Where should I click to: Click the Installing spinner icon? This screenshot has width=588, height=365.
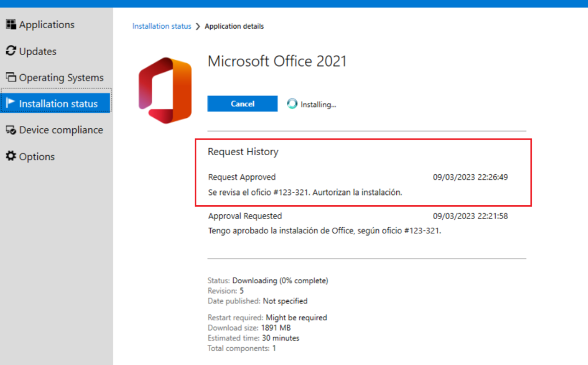(292, 103)
